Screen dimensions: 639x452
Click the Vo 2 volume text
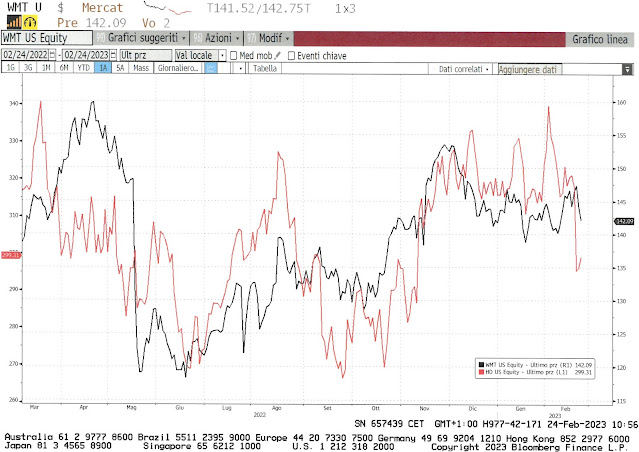pyautogui.click(x=156, y=23)
